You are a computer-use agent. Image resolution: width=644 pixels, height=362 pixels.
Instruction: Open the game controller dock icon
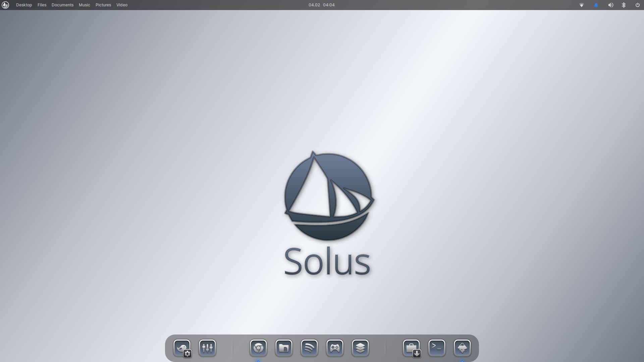pos(335,348)
